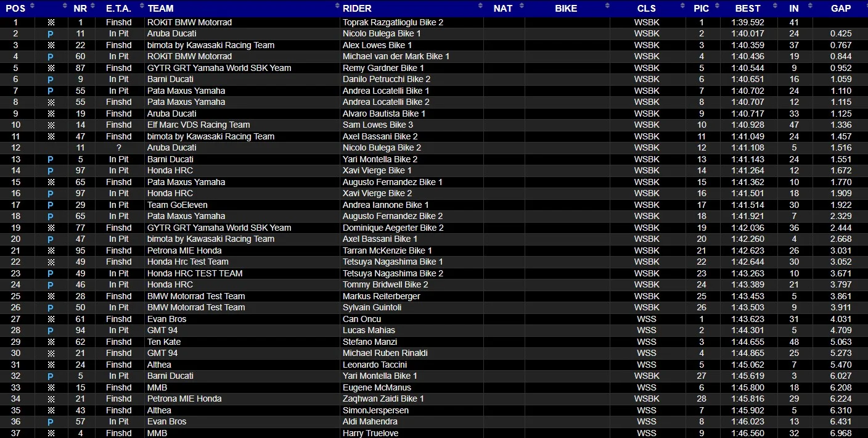This screenshot has height=438, width=868.
Task: Click the NAT column header
Action: 504,8
